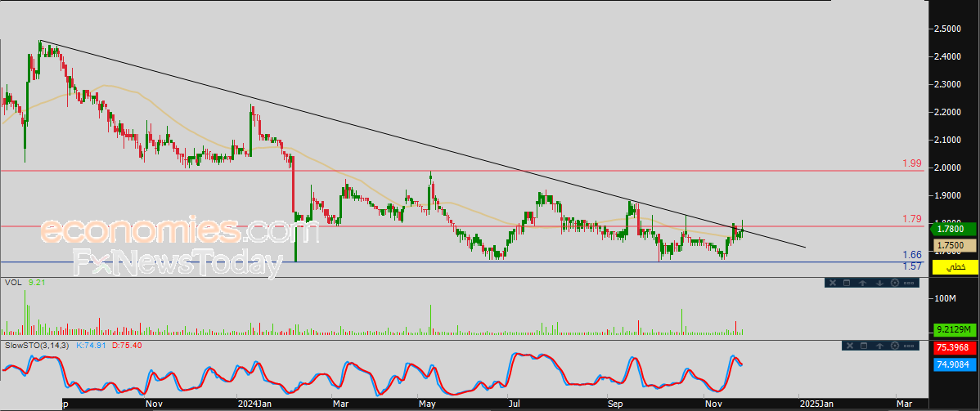Click the 1.66 support level label
This screenshot has width=980, height=411.
coord(912,255)
